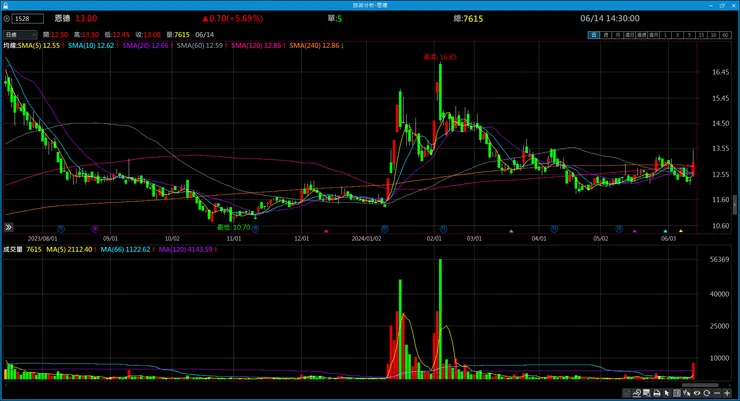Click the SMA(60) 12.59 moving average label
The width and height of the screenshot is (740, 401).
(x=200, y=46)
